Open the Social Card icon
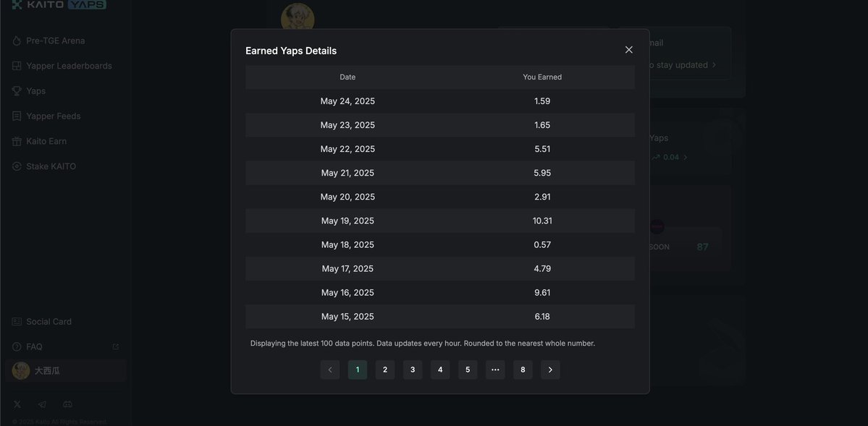The width and height of the screenshot is (868, 426). [x=17, y=321]
